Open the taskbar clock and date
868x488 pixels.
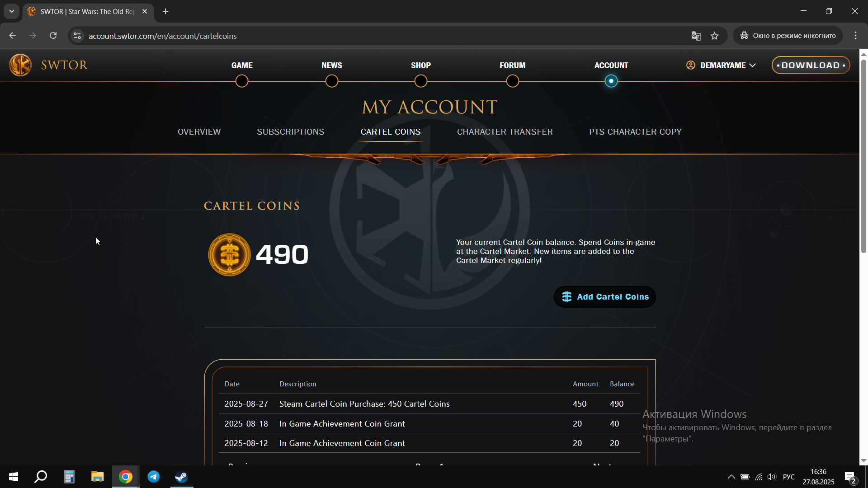[x=818, y=477]
